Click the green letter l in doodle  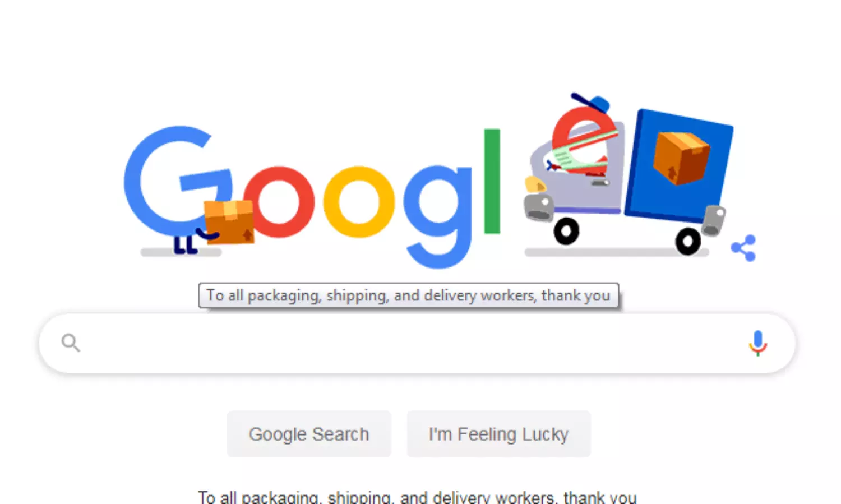click(492, 181)
